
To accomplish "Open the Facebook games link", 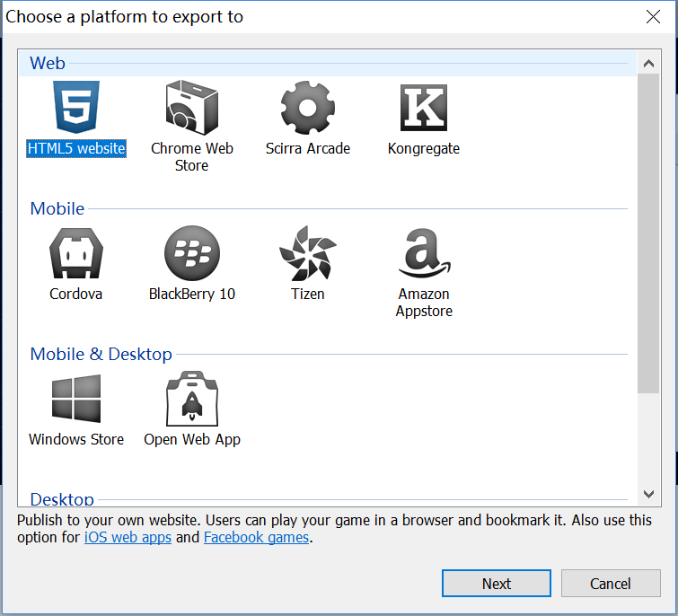I will point(257,537).
